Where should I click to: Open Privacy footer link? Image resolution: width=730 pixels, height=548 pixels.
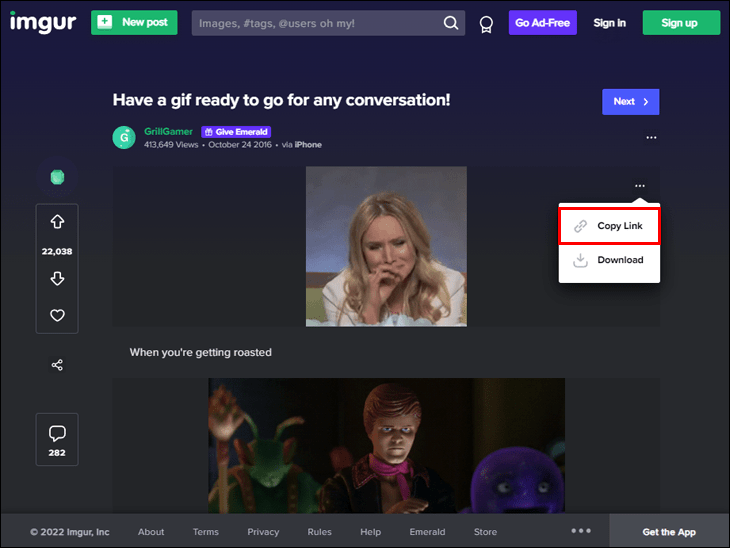[x=263, y=532]
